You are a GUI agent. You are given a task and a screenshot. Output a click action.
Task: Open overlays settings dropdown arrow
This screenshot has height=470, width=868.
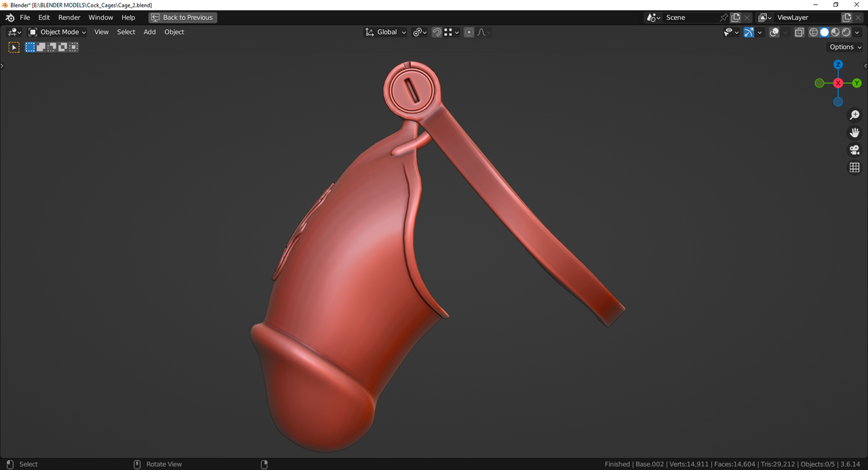(785, 32)
